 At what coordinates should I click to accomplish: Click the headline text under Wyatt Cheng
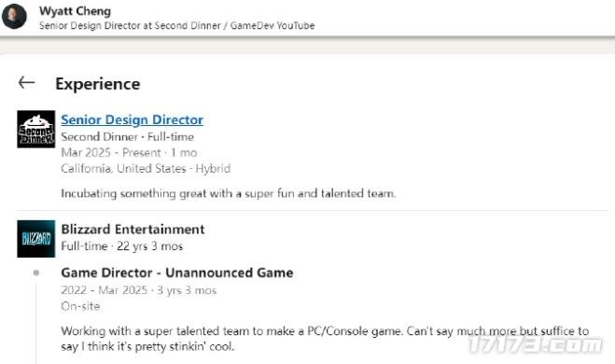tap(177, 25)
